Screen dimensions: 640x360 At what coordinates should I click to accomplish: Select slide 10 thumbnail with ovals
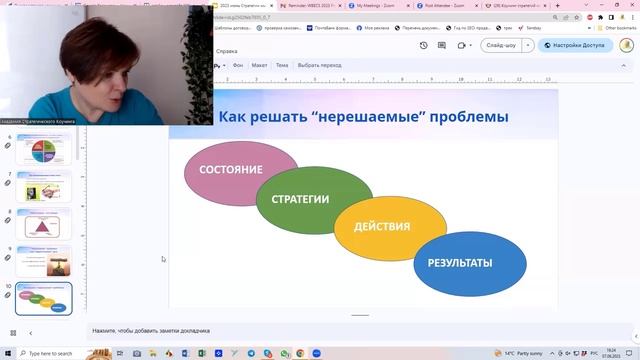click(44, 299)
